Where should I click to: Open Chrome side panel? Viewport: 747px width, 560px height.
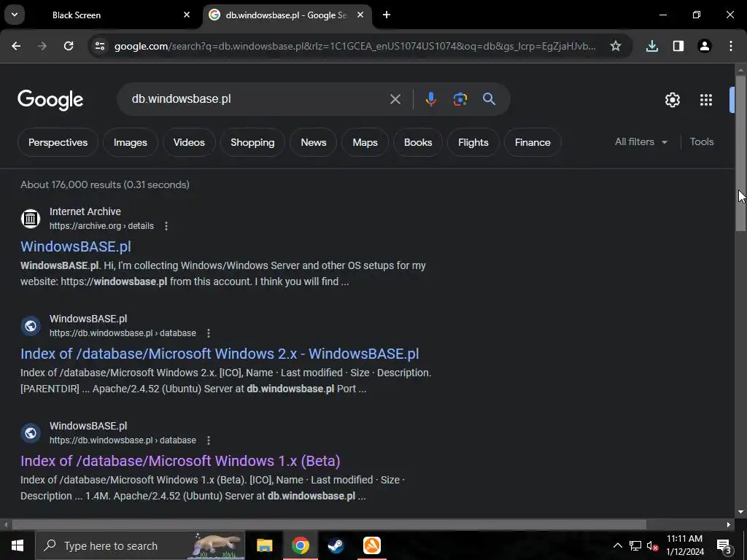pyautogui.click(x=678, y=46)
